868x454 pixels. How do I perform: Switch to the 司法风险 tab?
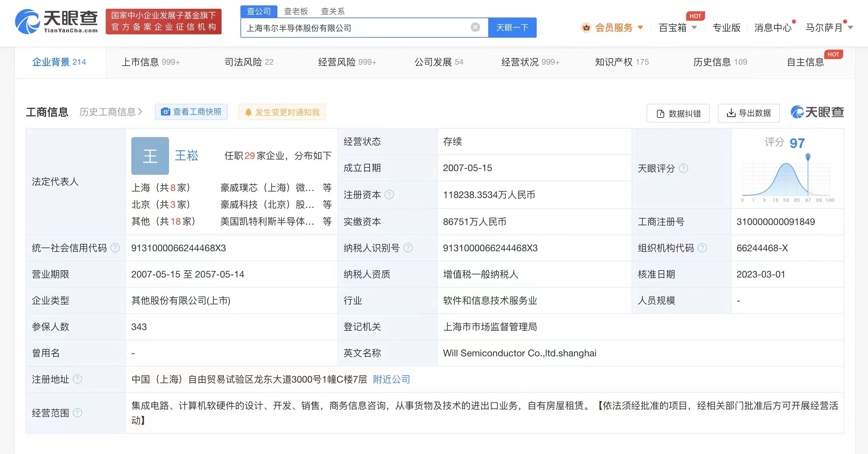click(249, 62)
